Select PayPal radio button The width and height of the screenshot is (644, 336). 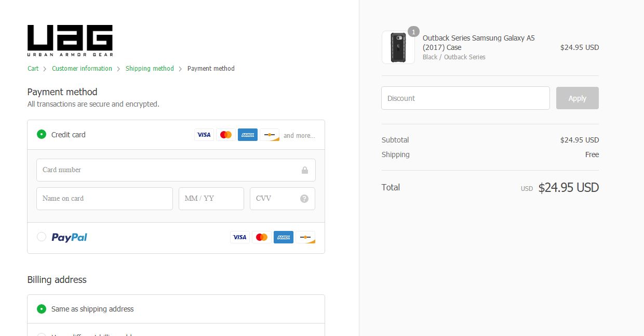pos(42,237)
